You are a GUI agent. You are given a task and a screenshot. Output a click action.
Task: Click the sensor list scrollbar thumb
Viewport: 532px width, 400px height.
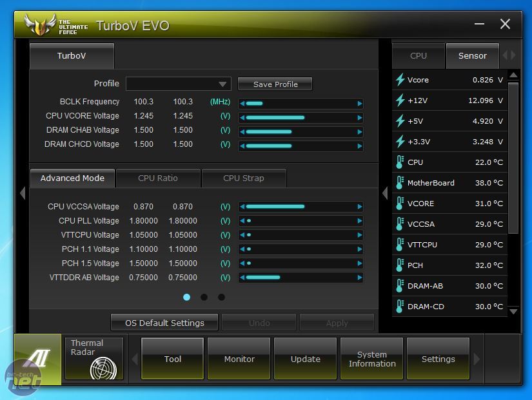[514, 158]
